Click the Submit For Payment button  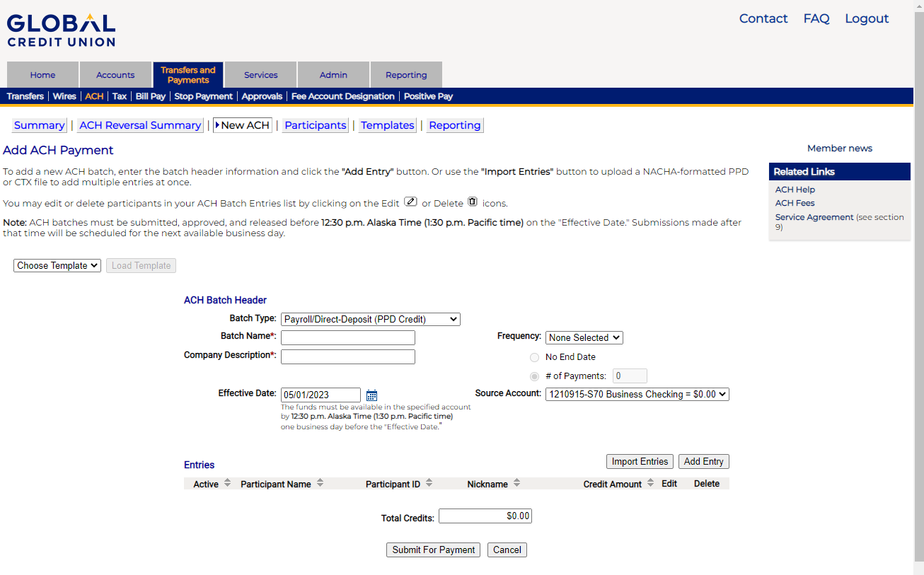(x=433, y=550)
